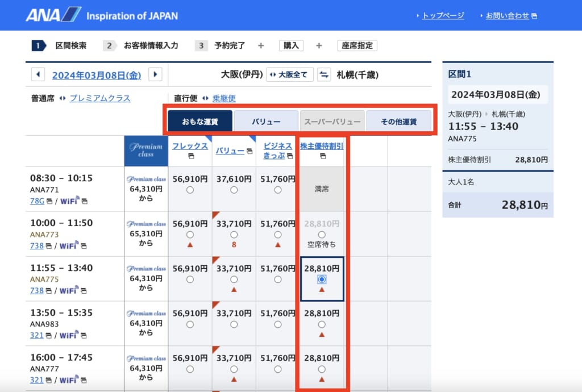Viewport: 582px width, 392px height.
Task: Switch to the バリュー fare tab
Action: [x=266, y=121]
